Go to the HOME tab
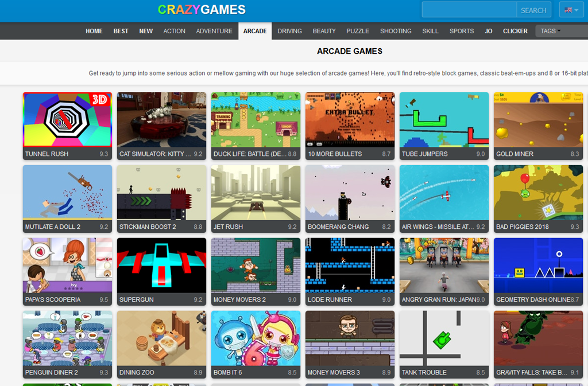Viewport: 588px width, 386px height. pyautogui.click(x=94, y=31)
